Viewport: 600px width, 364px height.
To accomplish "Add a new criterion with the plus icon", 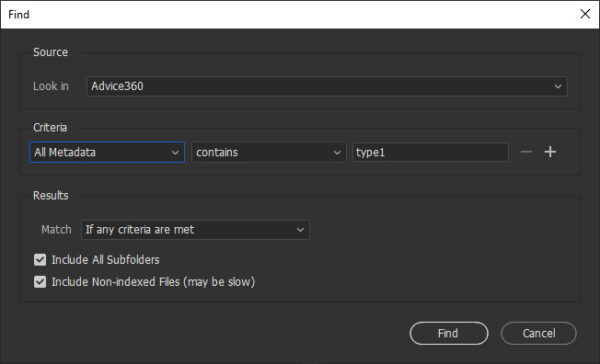I will coord(550,152).
